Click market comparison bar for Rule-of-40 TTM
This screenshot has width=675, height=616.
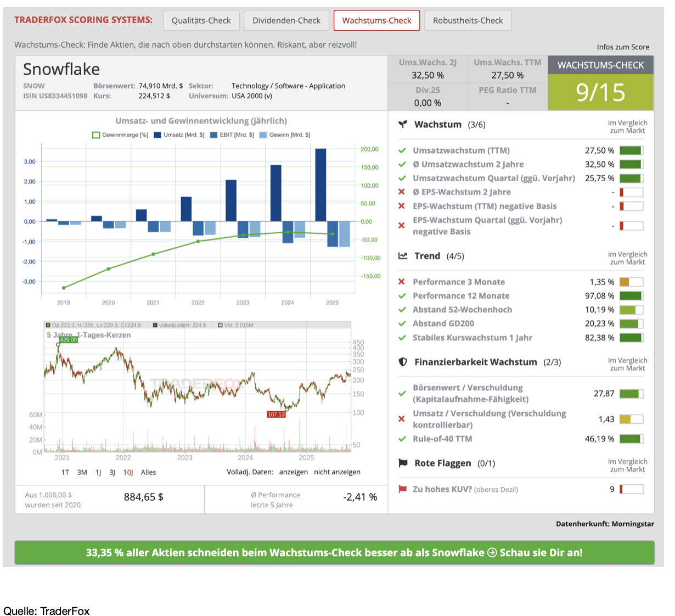click(631, 439)
